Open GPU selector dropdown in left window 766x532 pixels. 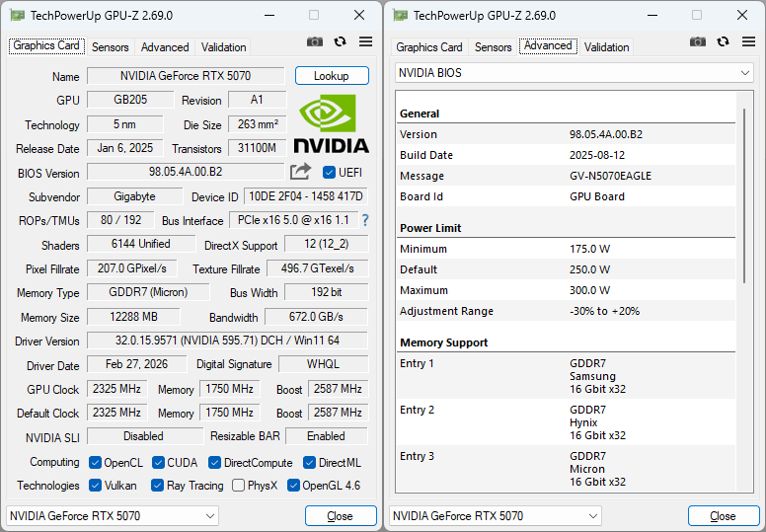[x=112, y=516]
